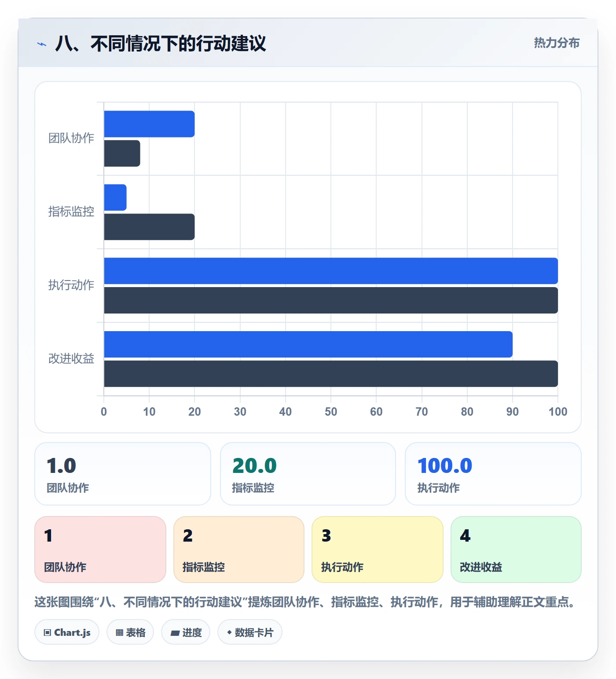Image resolution: width=616 pixels, height=679 pixels.
Task: Click the 进度 tag chip
Action: (186, 632)
